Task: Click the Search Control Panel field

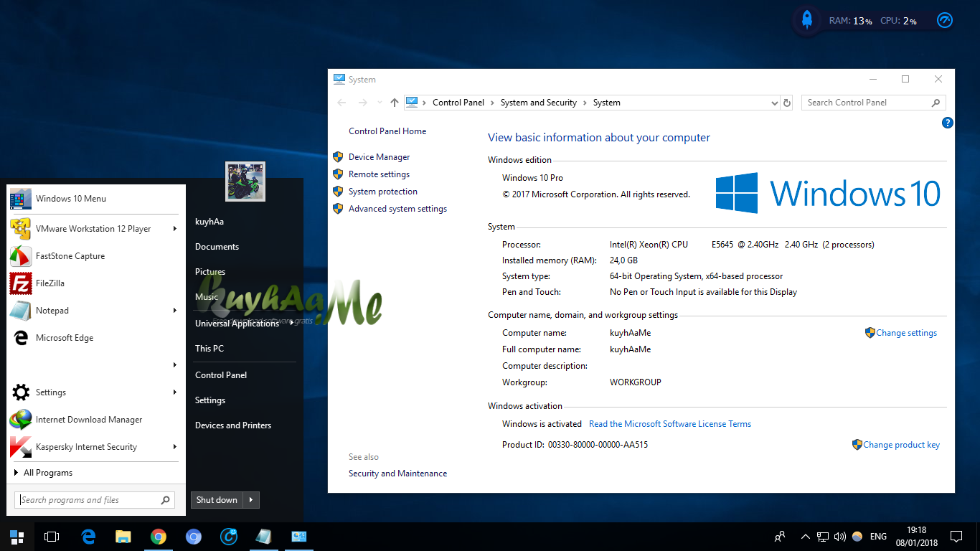Action: [873, 103]
